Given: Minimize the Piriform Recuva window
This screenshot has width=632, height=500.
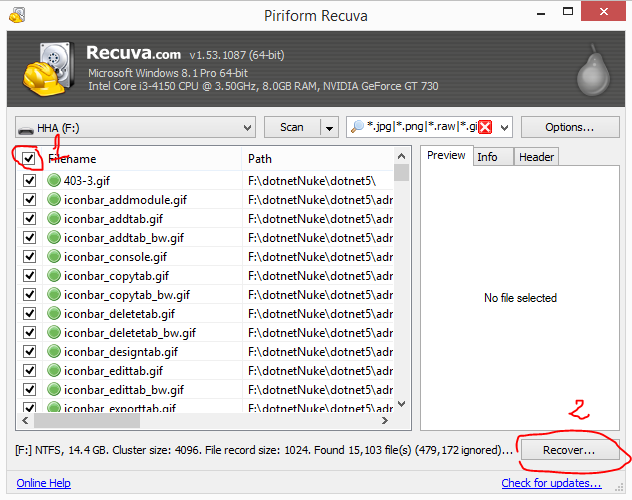Looking at the screenshot, I should point(541,12).
